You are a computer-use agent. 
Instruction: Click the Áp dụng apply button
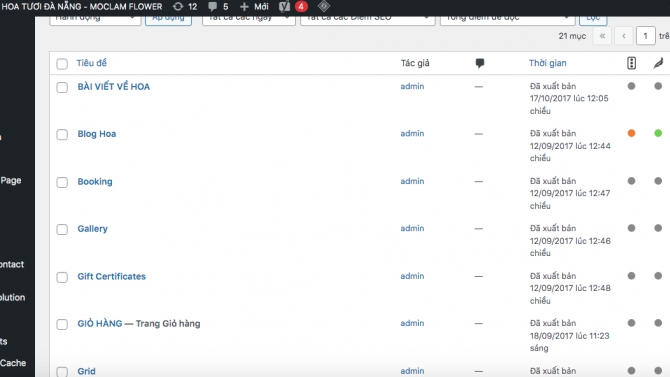tap(168, 20)
